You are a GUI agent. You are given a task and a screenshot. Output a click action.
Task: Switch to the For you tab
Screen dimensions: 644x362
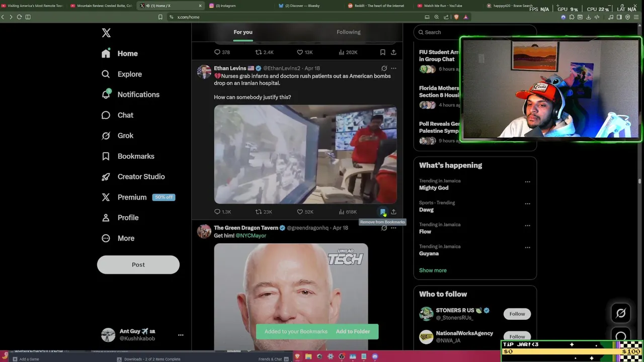(x=243, y=32)
